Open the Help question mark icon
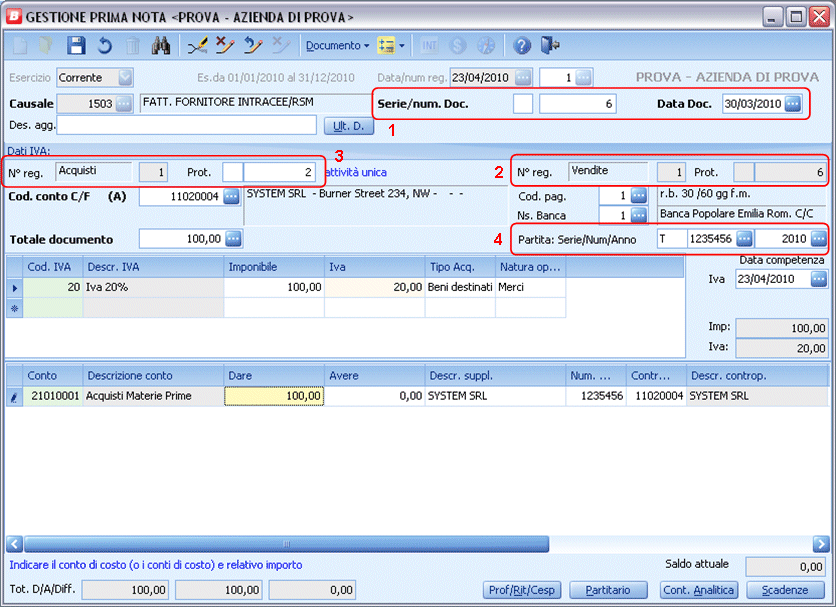836x607 pixels. (x=521, y=46)
